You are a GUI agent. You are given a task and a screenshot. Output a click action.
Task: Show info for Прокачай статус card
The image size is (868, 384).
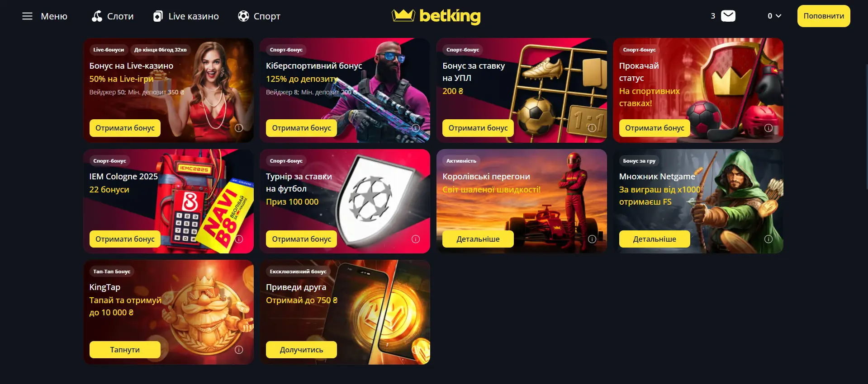pyautogui.click(x=768, y=128)
